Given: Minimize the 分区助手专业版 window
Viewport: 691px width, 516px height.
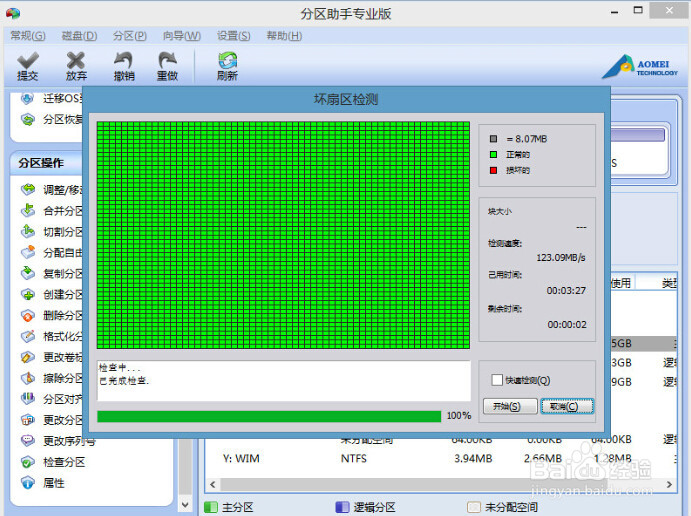Looking at the screenshot, I should [614, 12].
